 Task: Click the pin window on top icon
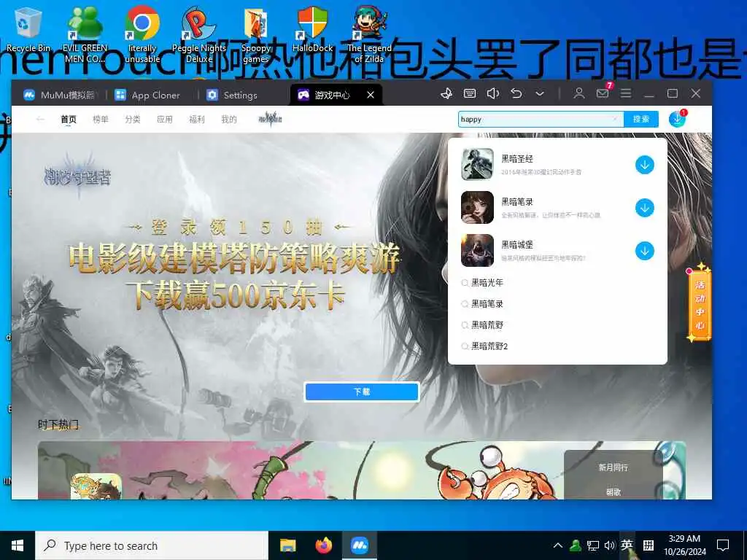(x=446, y=93)
